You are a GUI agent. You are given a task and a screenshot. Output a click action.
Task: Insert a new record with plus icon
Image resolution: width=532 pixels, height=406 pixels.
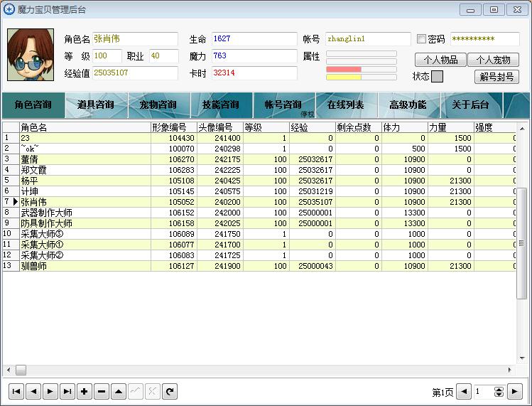[85, 391]
